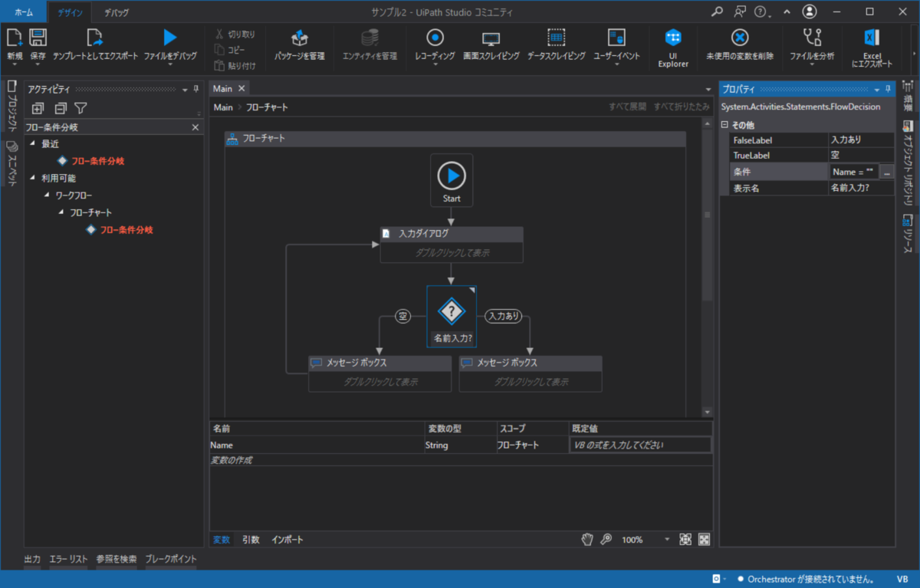Expand all activities icon in アクティビティ panel
This screenshot has height=588, width=920.
point(38,109)
